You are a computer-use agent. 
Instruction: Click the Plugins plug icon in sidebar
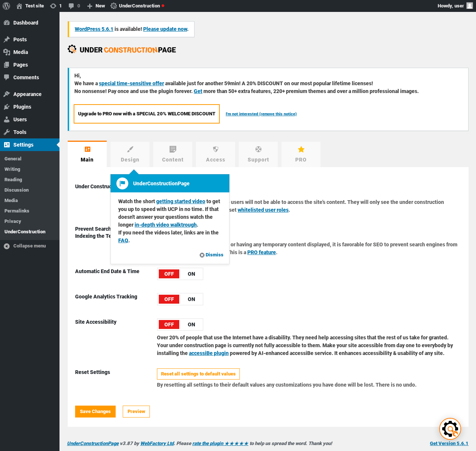7,107
